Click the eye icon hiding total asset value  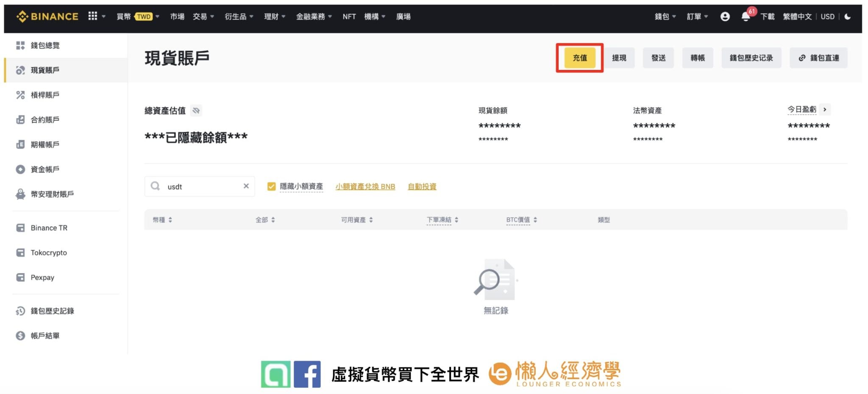pos(196,111)
